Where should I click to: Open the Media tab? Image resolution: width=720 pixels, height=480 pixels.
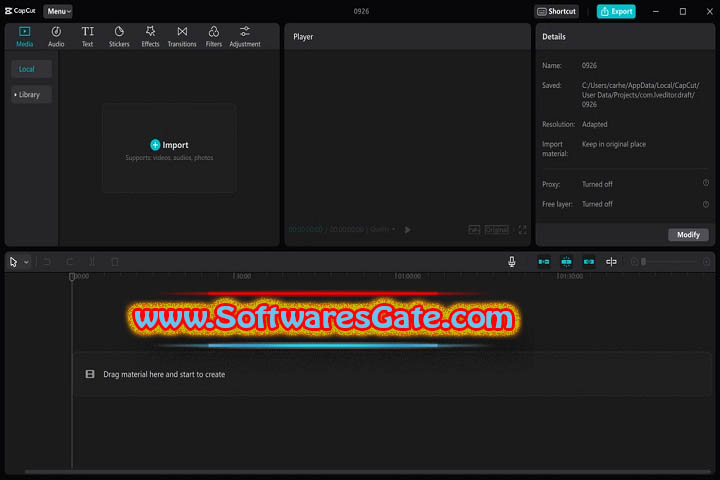[24, 36]
